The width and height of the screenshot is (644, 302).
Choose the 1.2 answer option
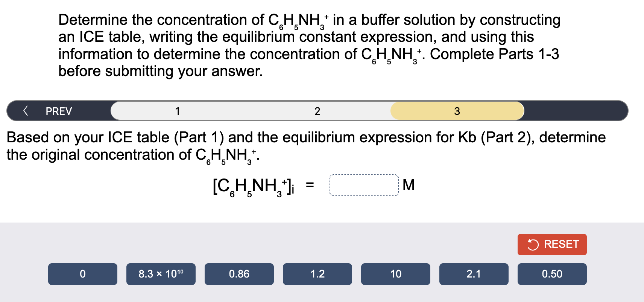[x=317, y=274]
